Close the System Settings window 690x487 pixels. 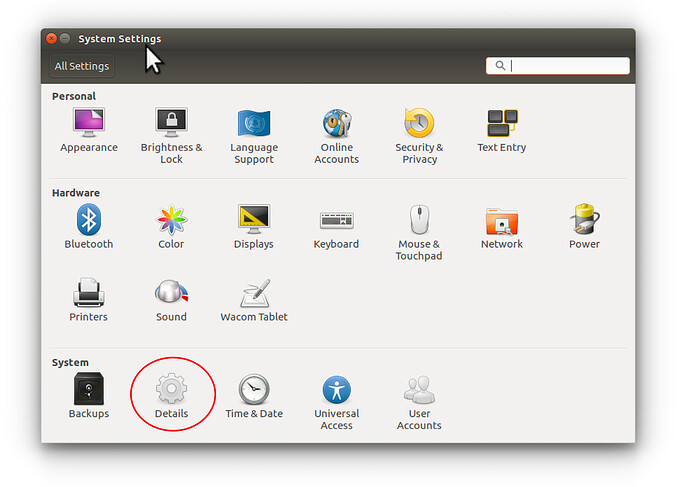pos(51,39)
